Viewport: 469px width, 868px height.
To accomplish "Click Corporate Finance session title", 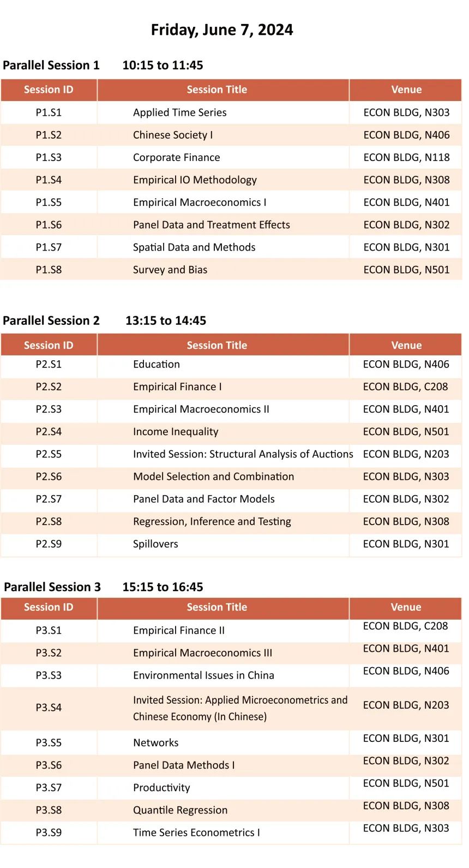I will 176,157.
